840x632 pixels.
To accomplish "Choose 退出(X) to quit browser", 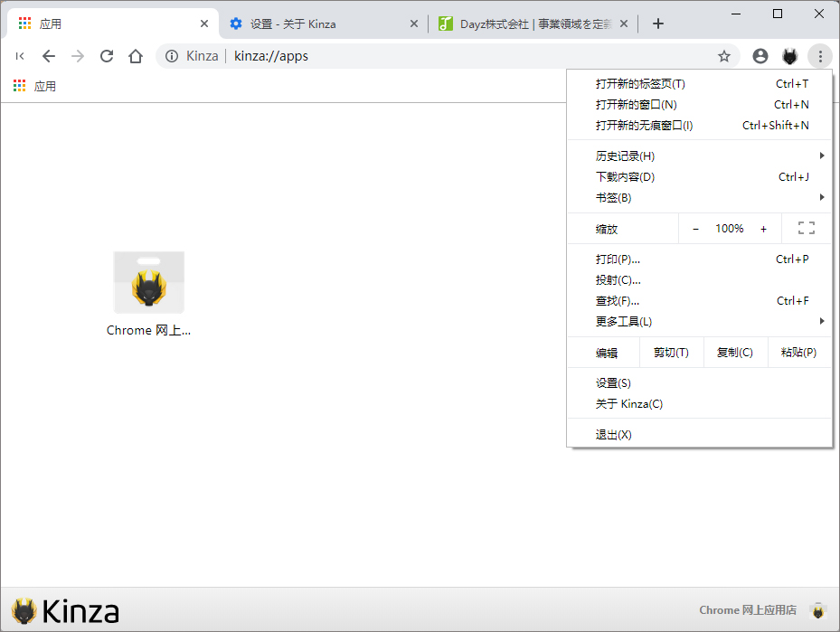I will pos(700,434).
